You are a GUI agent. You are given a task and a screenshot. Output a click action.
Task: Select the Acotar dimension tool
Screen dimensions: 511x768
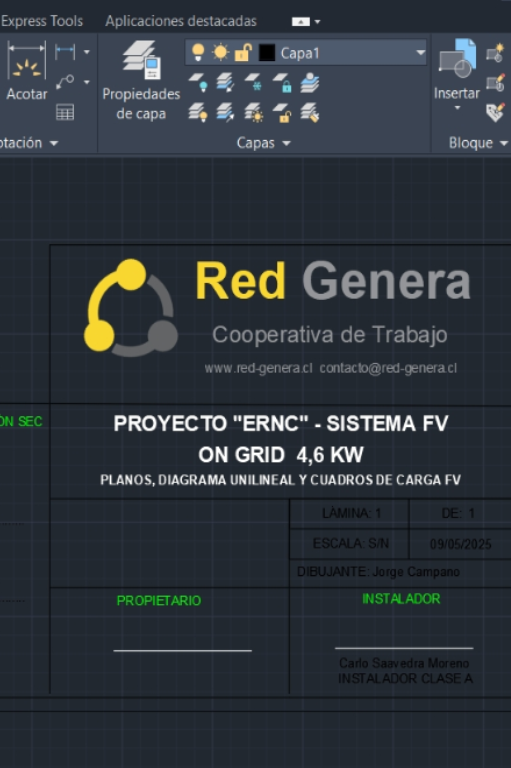click(x=26, y=71)
